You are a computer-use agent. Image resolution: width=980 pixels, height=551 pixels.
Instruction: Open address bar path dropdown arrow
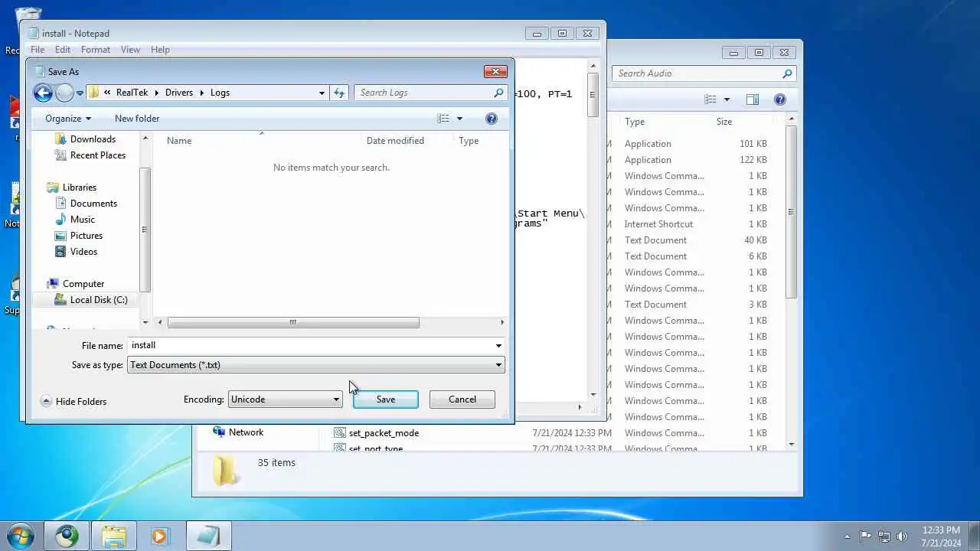coord(322,93)
